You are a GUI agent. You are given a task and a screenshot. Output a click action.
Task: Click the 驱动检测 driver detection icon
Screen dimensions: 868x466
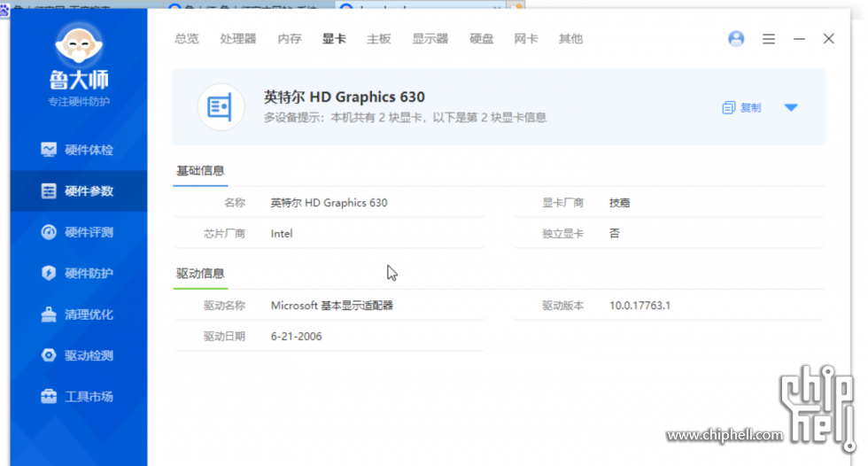point(49,355)
